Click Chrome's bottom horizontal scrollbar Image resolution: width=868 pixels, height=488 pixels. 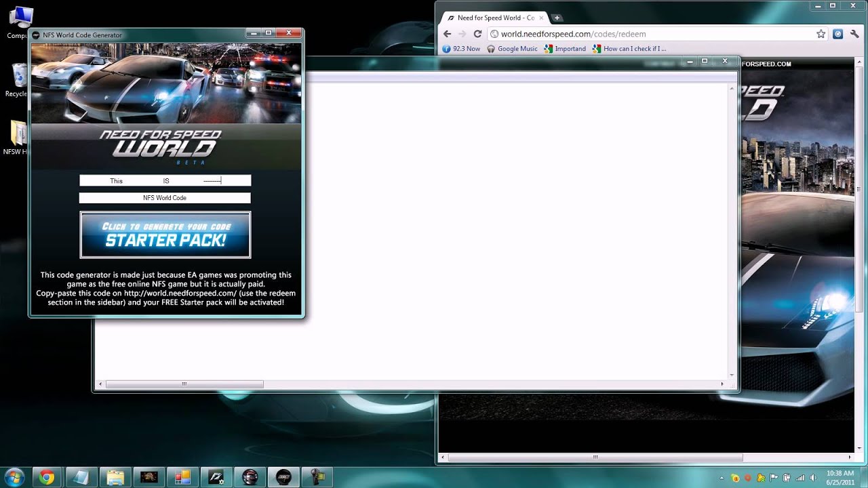click(595, 457)
